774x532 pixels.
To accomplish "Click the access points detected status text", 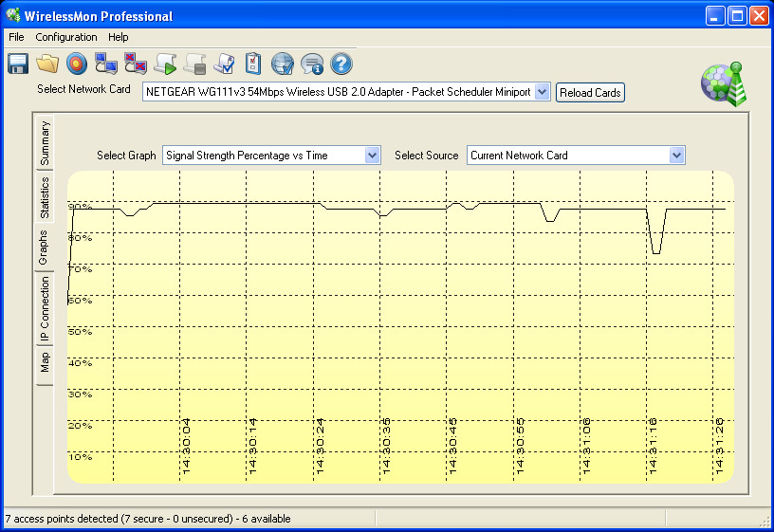I will tap(148, 519).
